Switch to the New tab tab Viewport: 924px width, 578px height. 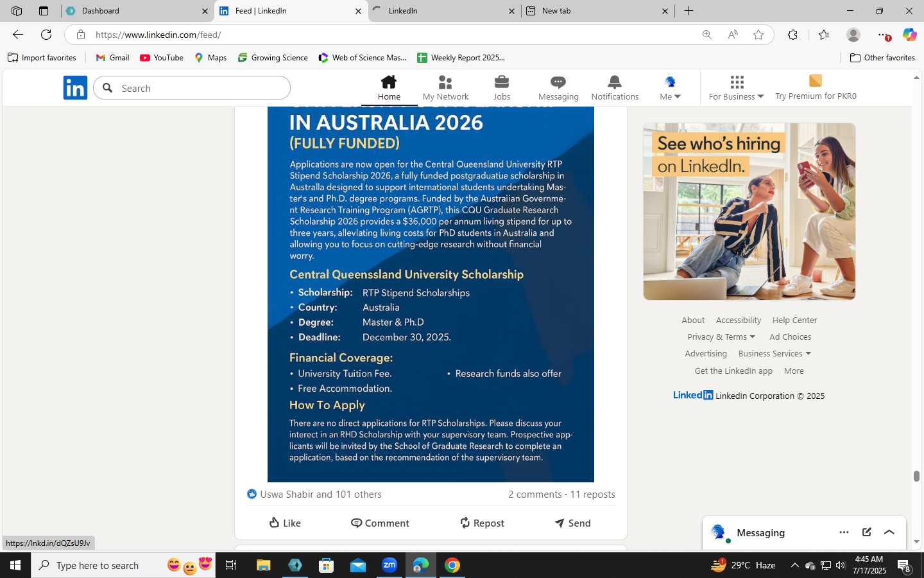597,11
